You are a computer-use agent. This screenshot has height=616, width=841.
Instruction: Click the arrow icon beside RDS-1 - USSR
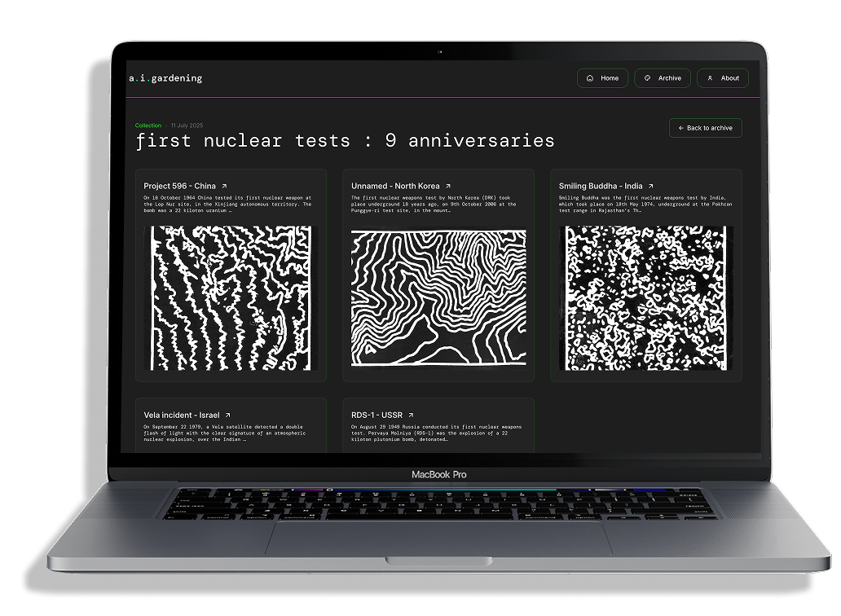pyautogui.click(x=411, y=415)
